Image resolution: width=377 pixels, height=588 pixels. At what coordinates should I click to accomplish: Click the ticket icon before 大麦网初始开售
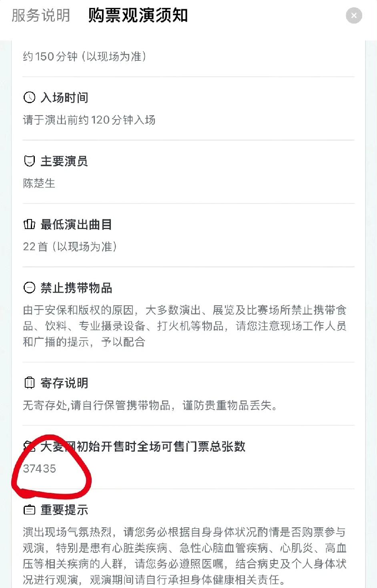coord(29,446)
